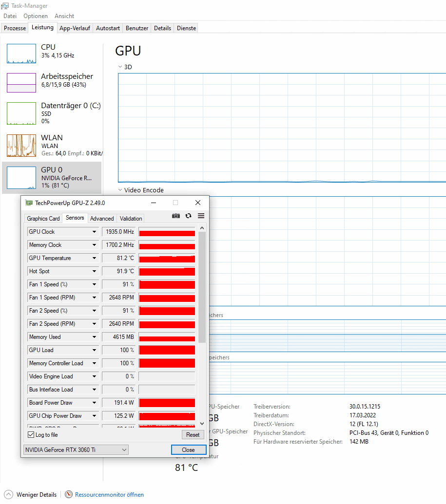Click Weniger Details
Screen dimensions: 446x504
click(37, 495)
